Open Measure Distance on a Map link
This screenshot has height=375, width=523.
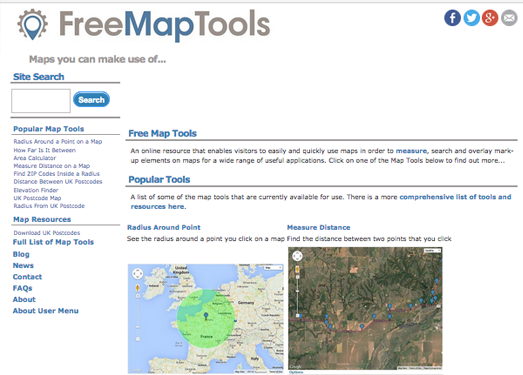(x=52, y=166)
